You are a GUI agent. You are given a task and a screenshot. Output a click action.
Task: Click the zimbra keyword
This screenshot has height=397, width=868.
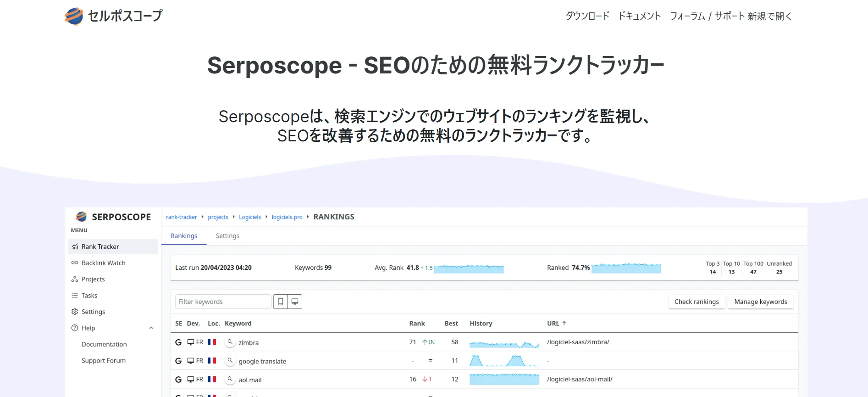tap(249, 343)
